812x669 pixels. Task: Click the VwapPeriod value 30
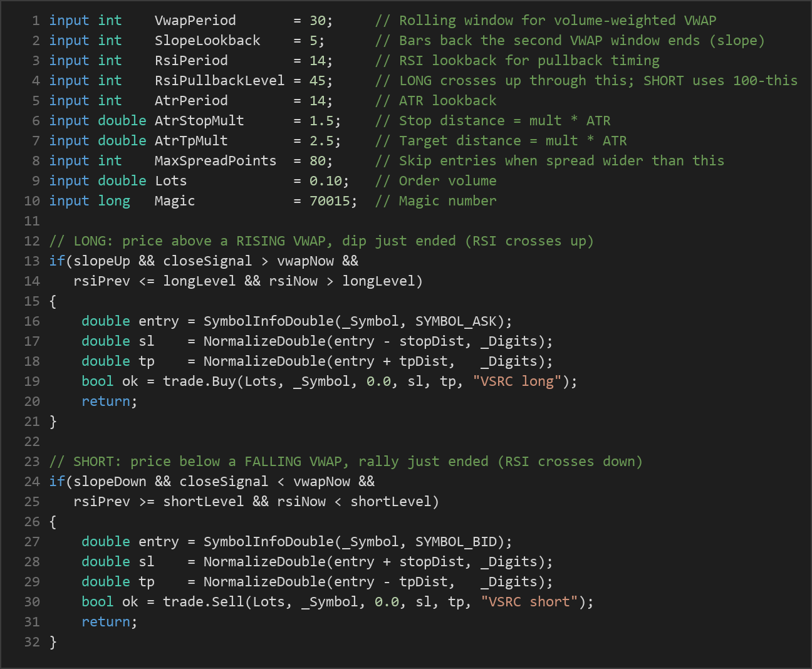[318, 21]
